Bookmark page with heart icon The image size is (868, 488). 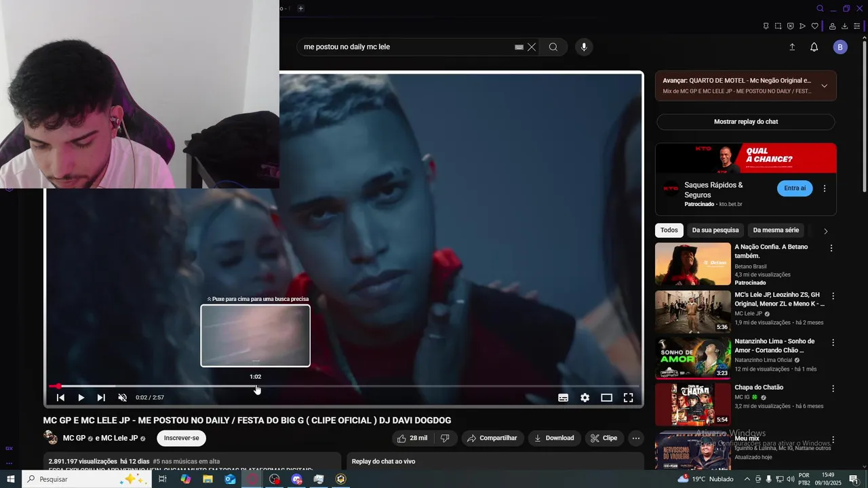tap(814, 26)
